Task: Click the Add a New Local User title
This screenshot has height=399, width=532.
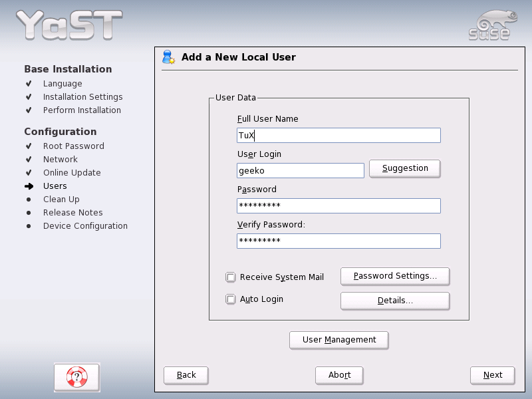Action: [x=239, y=57]
